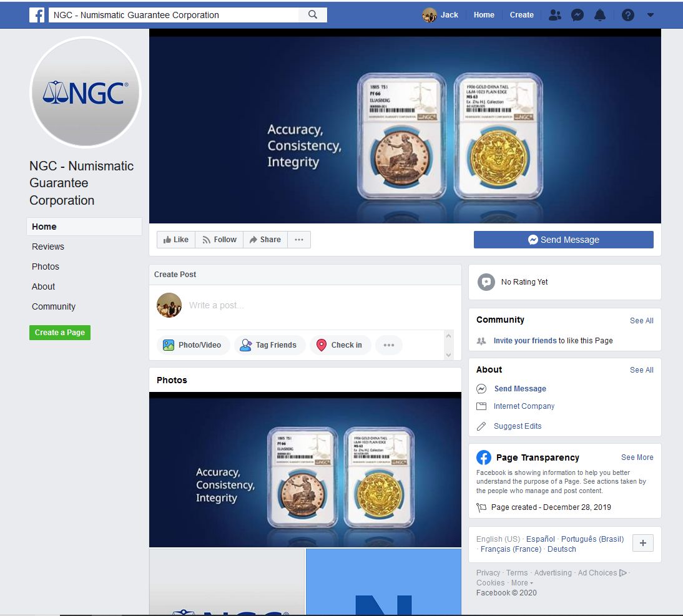Switch language to Português (Brasil)
This screenshot has width=683, height=616.
coord(592,539)
